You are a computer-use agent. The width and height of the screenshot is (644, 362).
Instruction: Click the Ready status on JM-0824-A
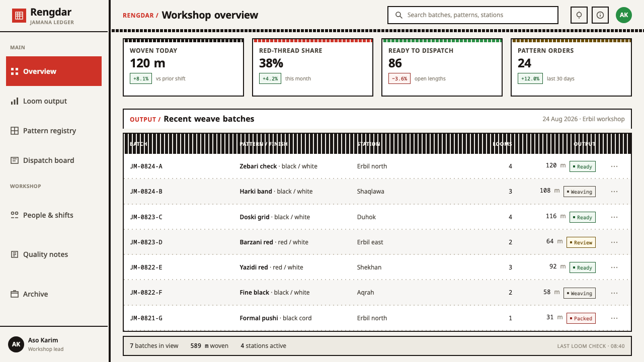click(583, 166)
